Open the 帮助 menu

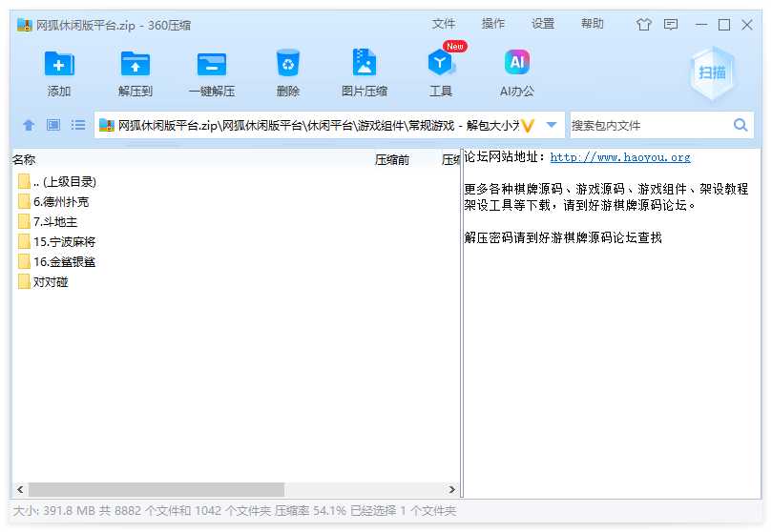coord(593,24)
